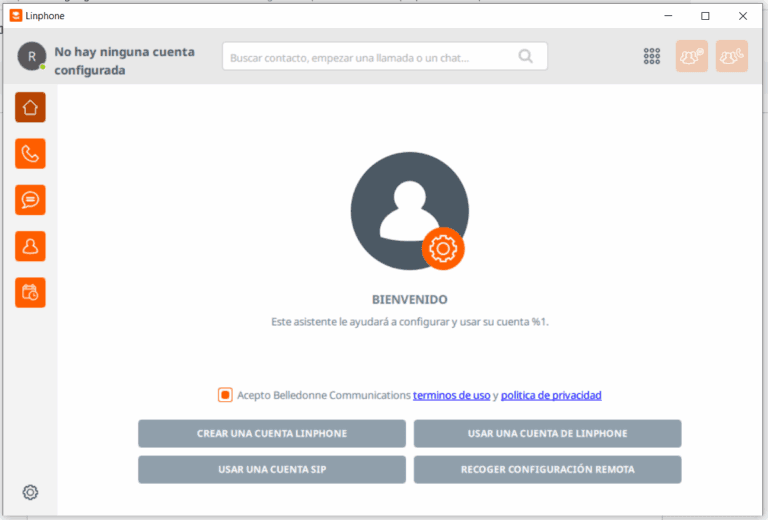The height and width of the screenshot is (520, 768).
Task: Open settings gear at sidebar bottom
Action: point(30,492)
